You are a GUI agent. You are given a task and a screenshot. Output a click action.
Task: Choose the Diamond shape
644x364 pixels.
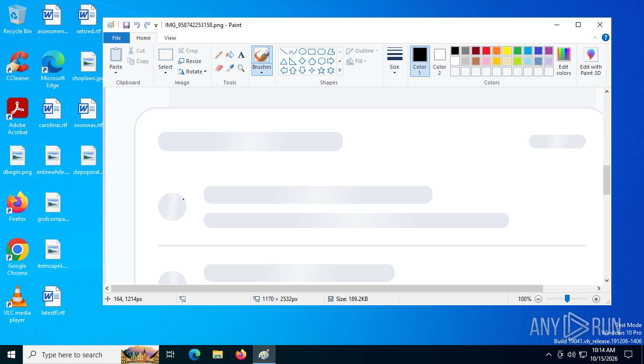pyautogui.click(x=303, y=61)
